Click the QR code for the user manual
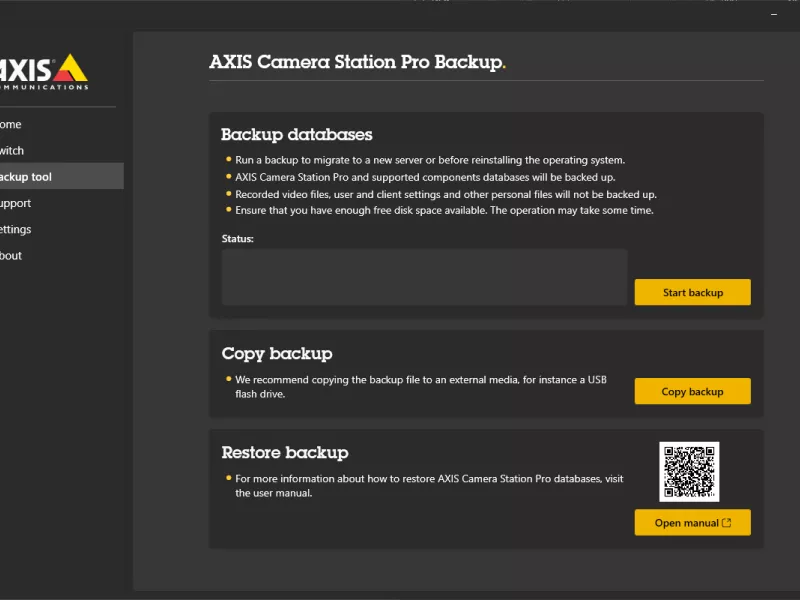 tap(692, 470)
